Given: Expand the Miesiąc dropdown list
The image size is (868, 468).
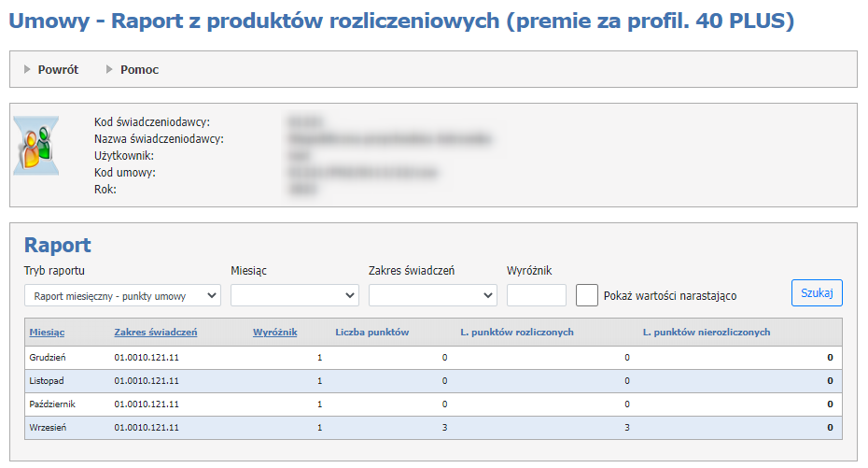Looking at the screenshot, I should click(x=294, y=295).
